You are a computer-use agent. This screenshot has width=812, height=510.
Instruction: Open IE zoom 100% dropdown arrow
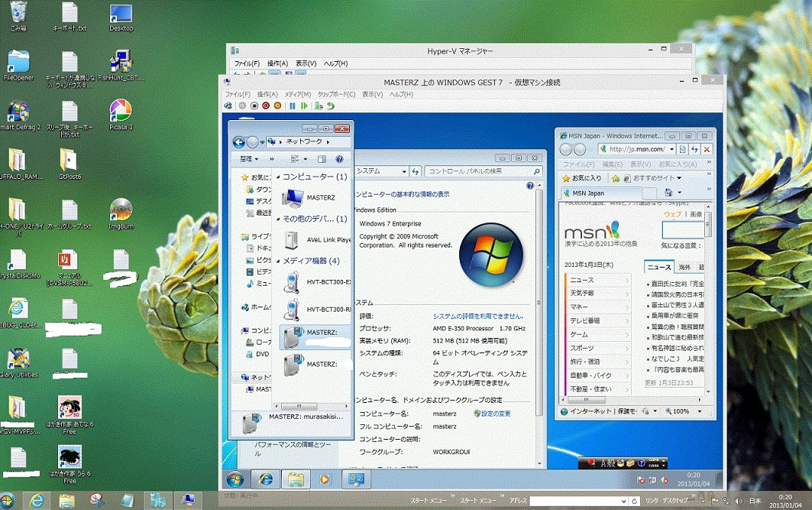click(x=700, y=411)
